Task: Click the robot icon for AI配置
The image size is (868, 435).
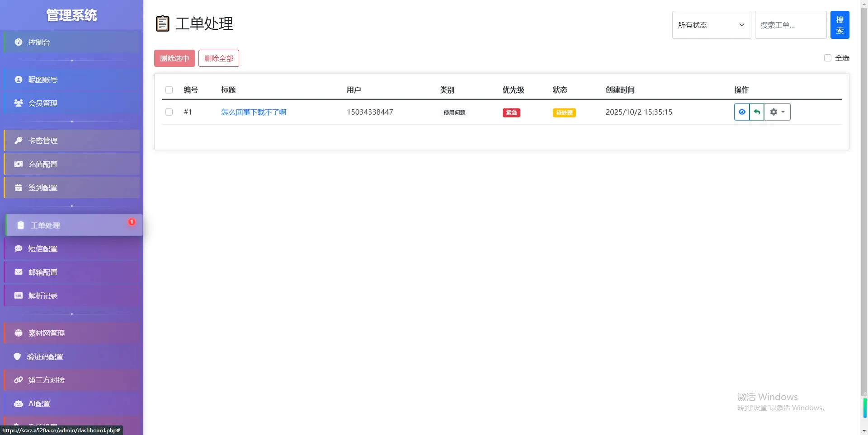Action: 19,403
